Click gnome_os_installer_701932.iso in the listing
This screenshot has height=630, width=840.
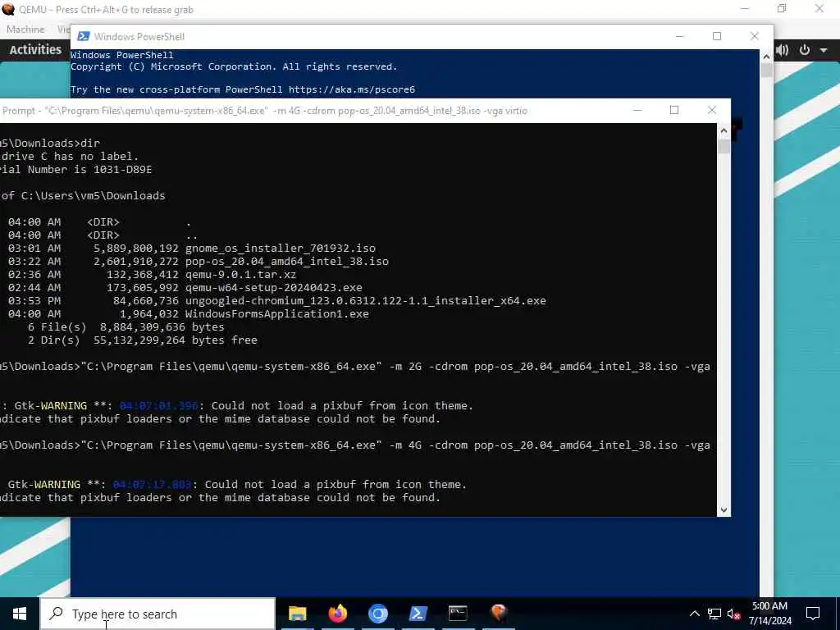pyautogui.click(x=281, y=248)
